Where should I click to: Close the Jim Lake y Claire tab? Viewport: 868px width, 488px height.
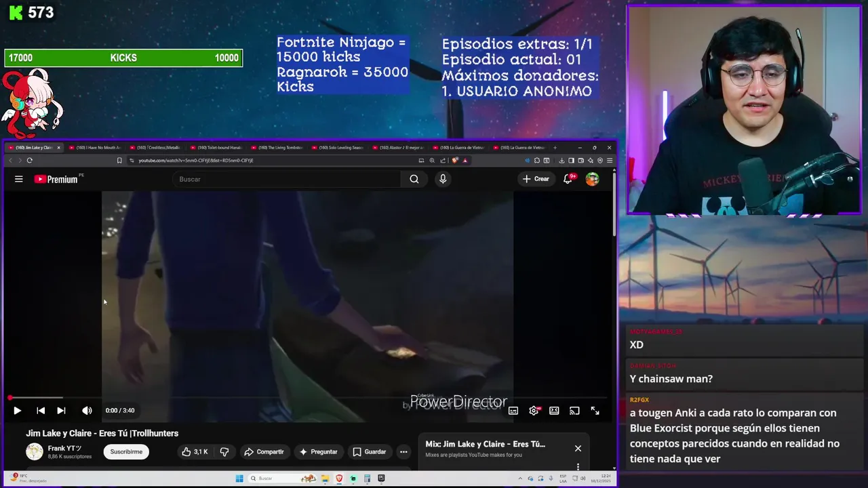58,148
